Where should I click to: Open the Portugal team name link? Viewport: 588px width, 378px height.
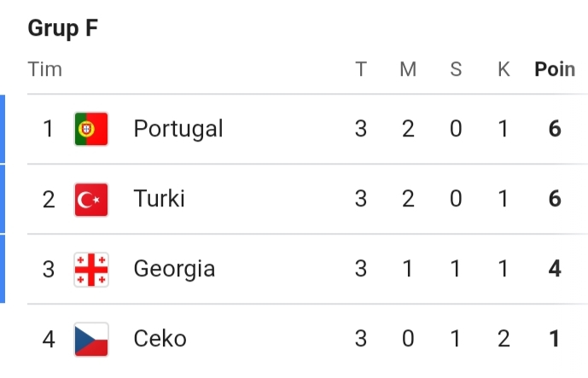click(x=178, y=129)
